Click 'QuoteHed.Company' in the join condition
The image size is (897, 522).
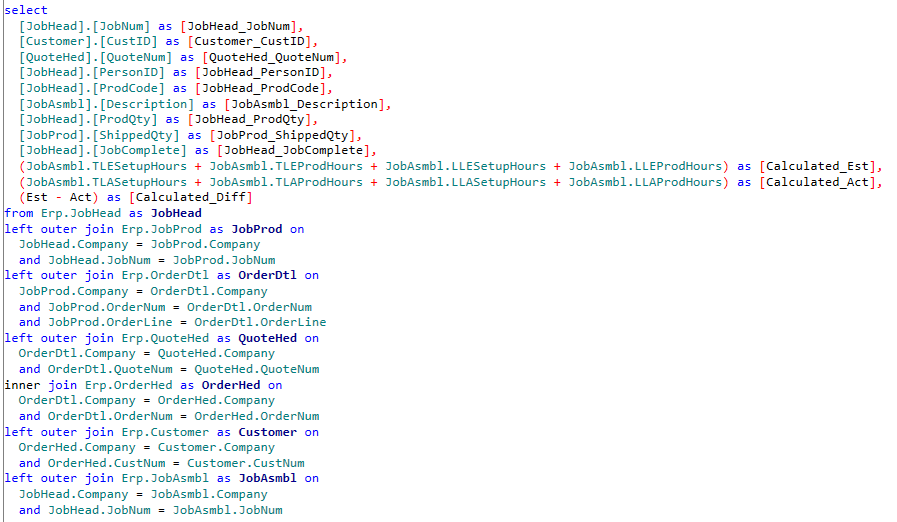(x=216, y=354)
